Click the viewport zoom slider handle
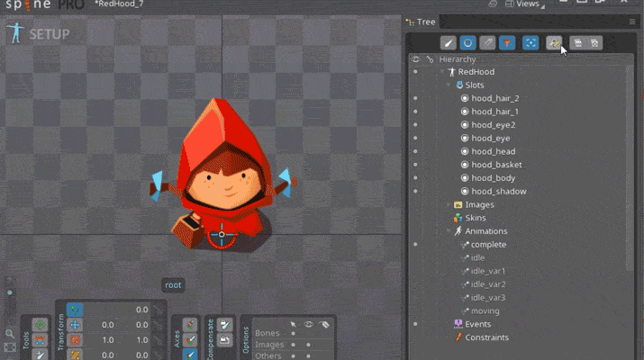 click(9, 292)
